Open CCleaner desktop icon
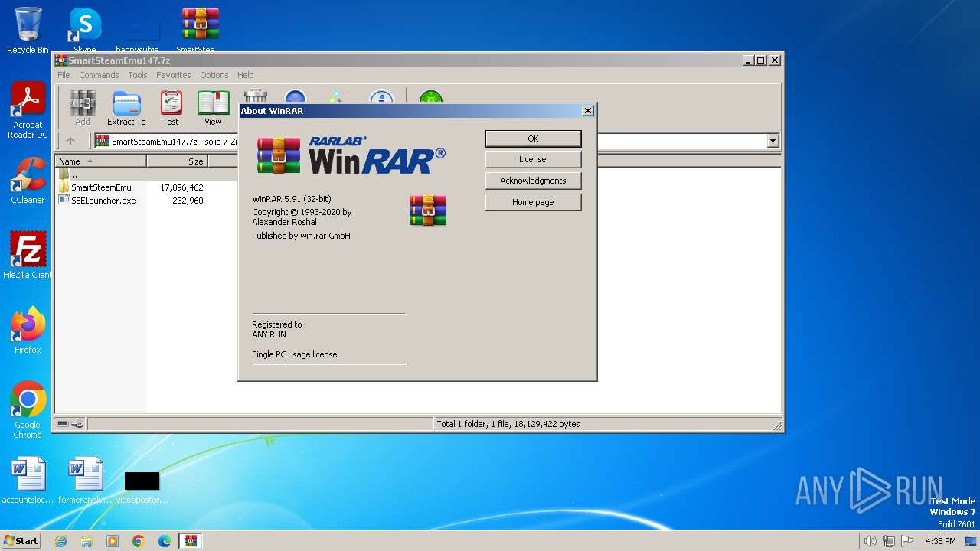 point(28,181)
